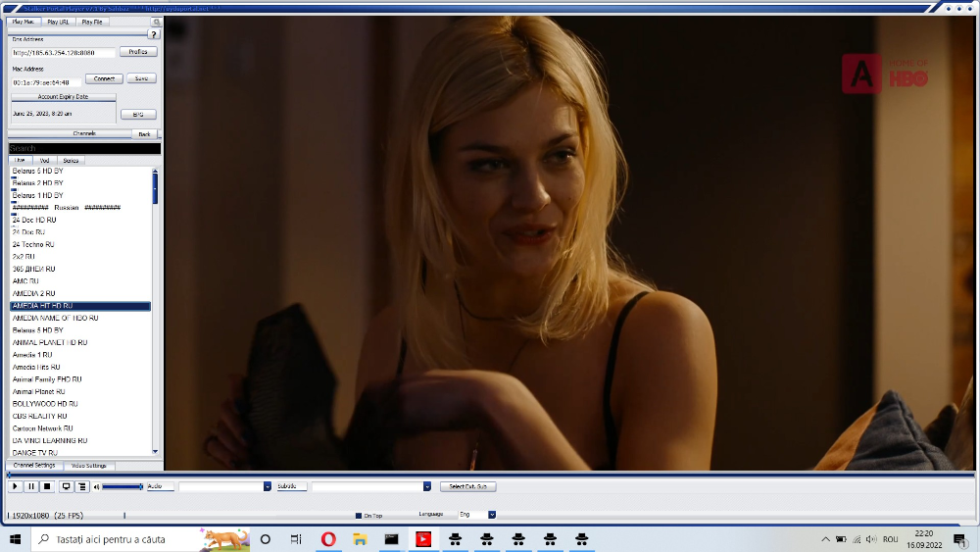Select the Series tab

point(71,161)
